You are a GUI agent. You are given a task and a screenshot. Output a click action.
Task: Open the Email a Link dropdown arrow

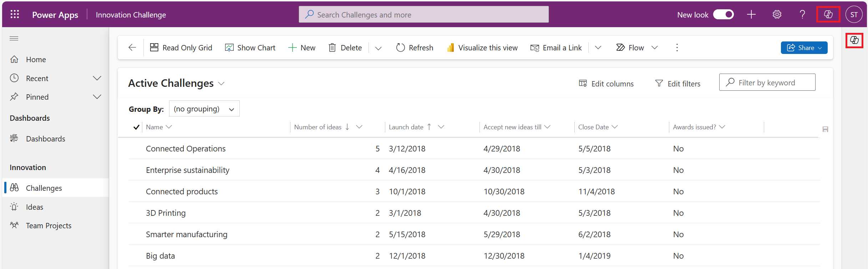tap(598, 48)
